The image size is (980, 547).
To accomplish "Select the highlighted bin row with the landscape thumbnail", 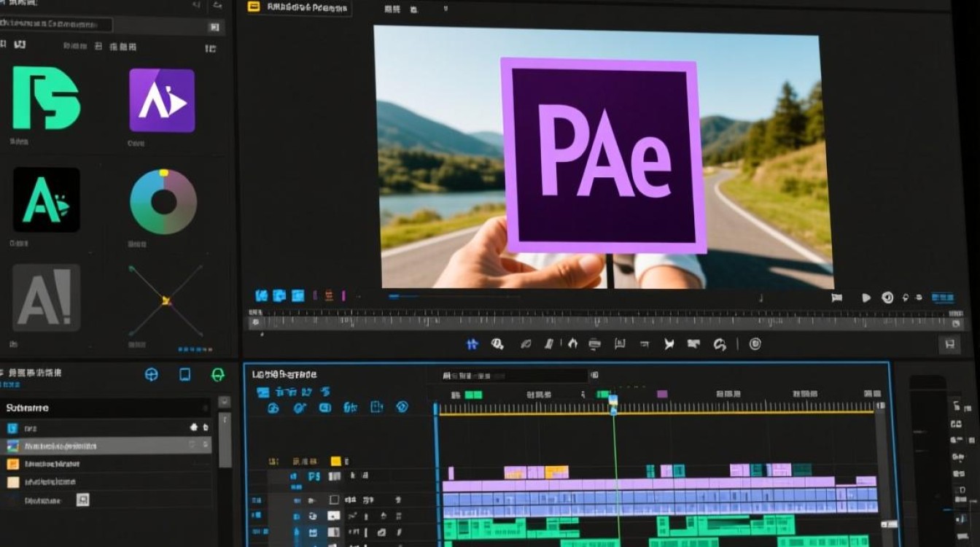I will pyautogui.click(x=106, y=446).
